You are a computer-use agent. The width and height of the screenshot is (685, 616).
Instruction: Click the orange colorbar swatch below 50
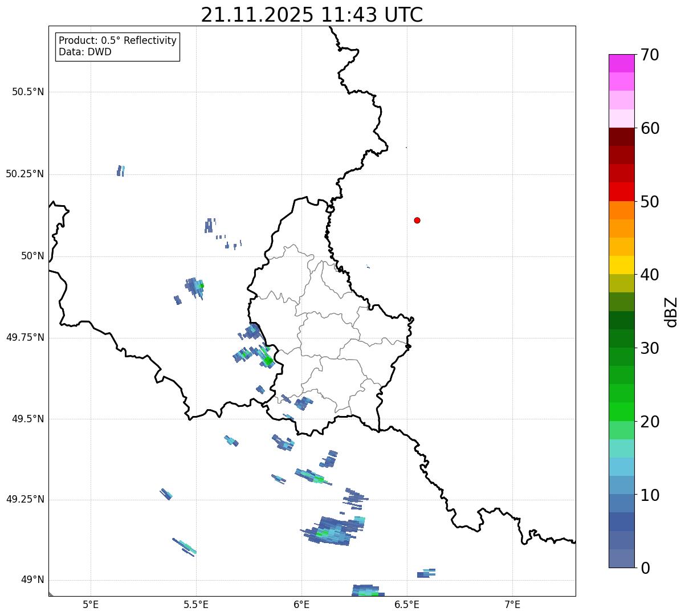pyautogui.click(x=622, y=210)
